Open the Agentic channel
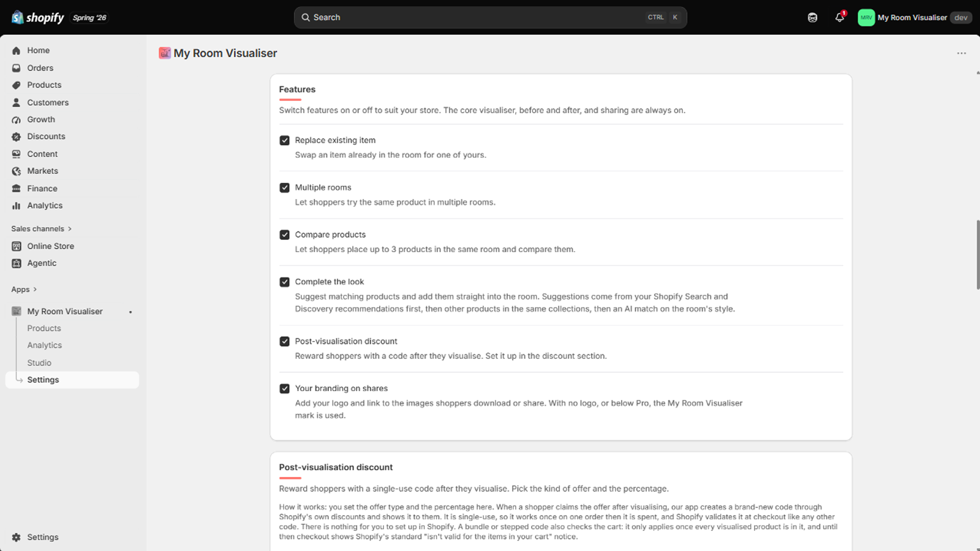The image size is (980, 551). [x=42, y=263]
